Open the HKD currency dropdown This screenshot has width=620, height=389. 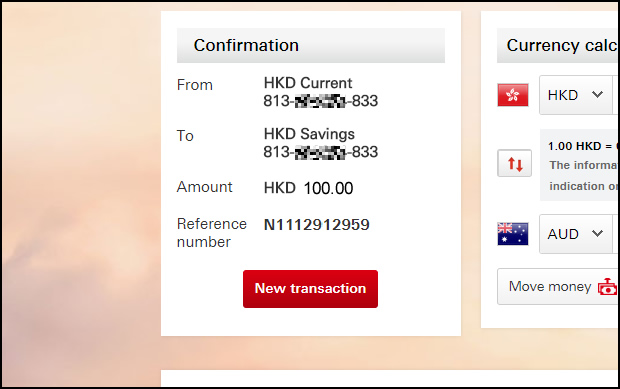coord(575,95)
